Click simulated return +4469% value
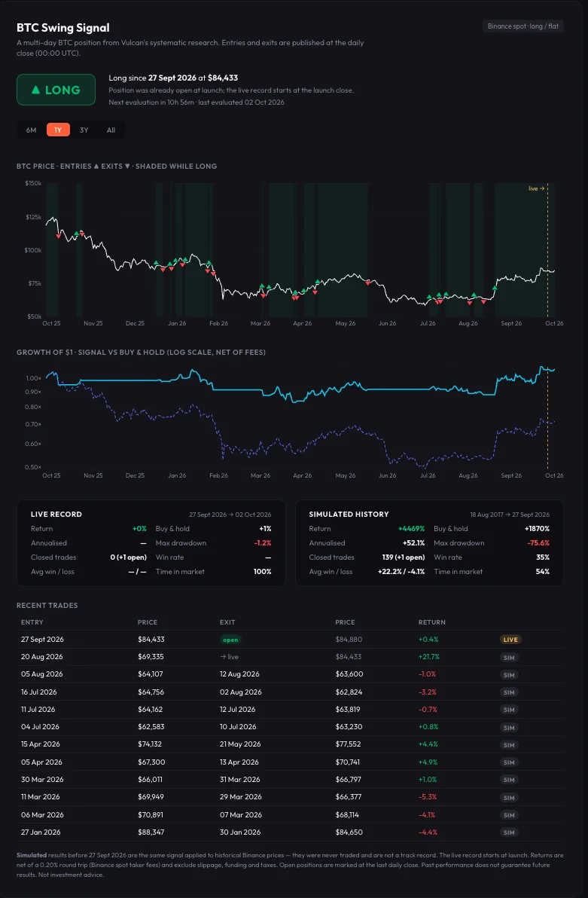This screenshot has width=588, height=898. pos(411,529)
